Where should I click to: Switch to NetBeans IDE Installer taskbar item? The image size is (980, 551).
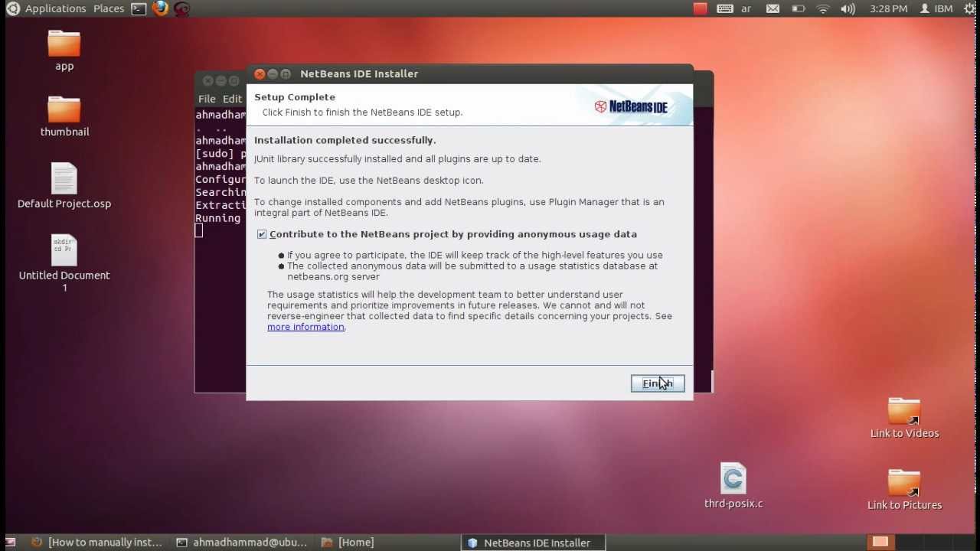[x=533, y=543]
